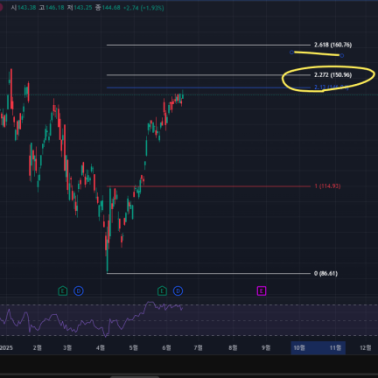
Task: Click the second green earnings E marker
Action: click(x=162, y=291)
